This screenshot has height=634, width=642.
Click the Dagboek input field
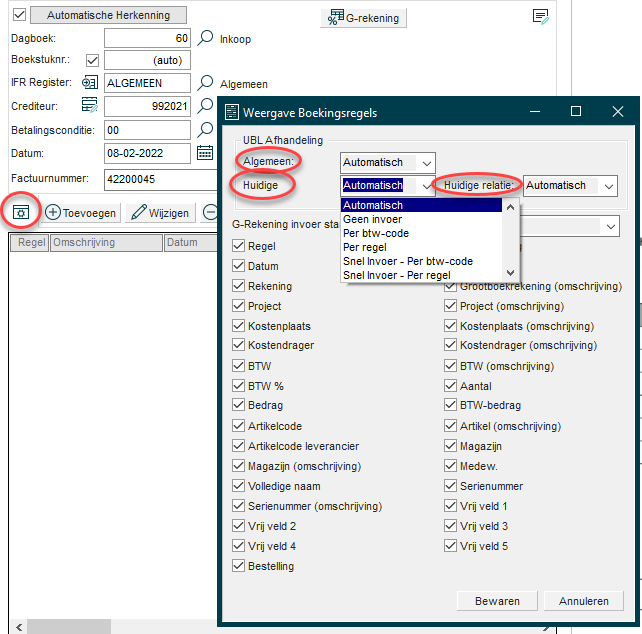tap(147, 38)
